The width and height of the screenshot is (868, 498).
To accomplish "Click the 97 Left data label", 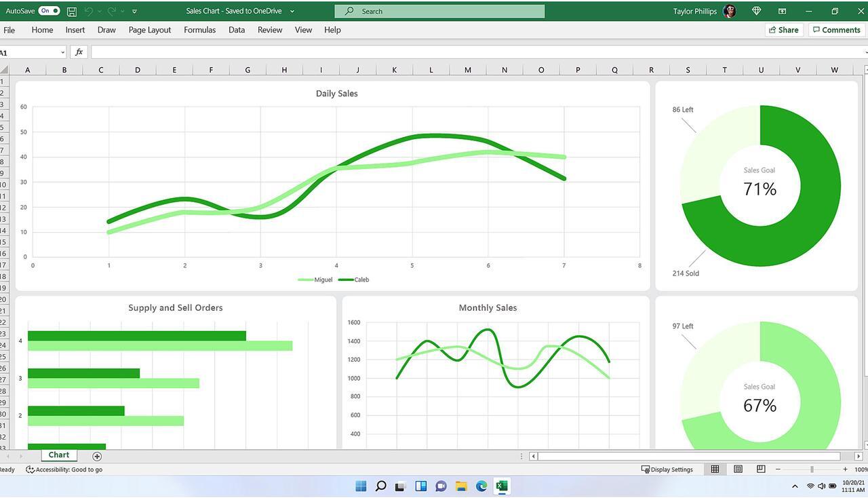I will 683,326.
